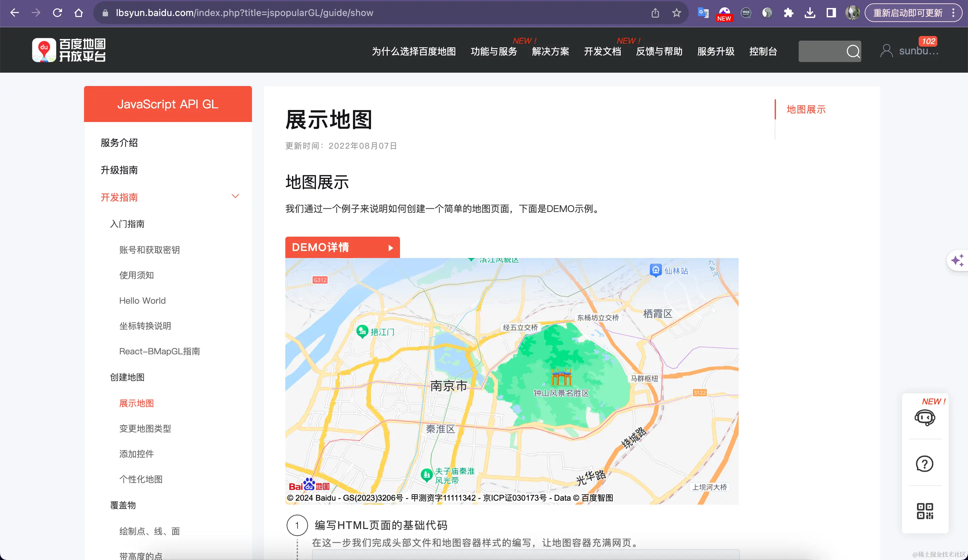Open 入门指南 section
The image size is (968, 560).
[x=127, y=224]
